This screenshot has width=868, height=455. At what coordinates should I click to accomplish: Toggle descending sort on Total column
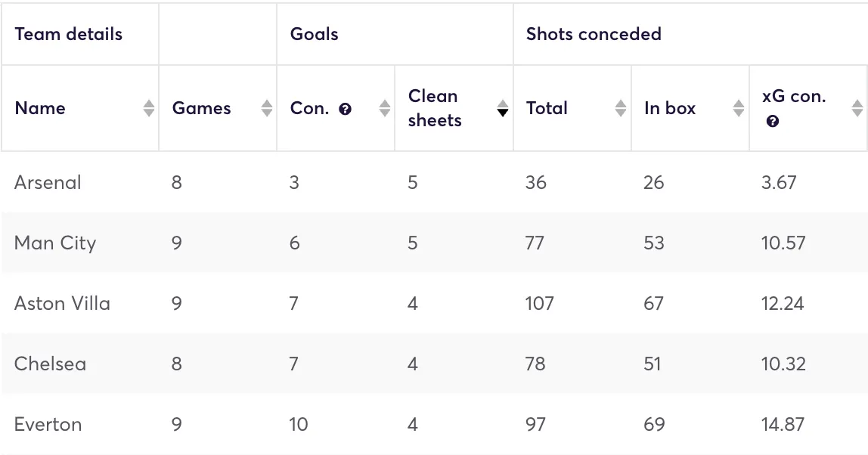[x=620, y=108]
